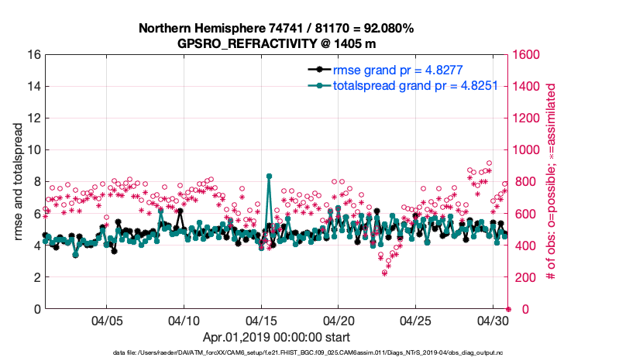This screenshot has width=643, height=364.
Task: Click the 16 tick on the left axis
Action: click(x=33, y=55)
